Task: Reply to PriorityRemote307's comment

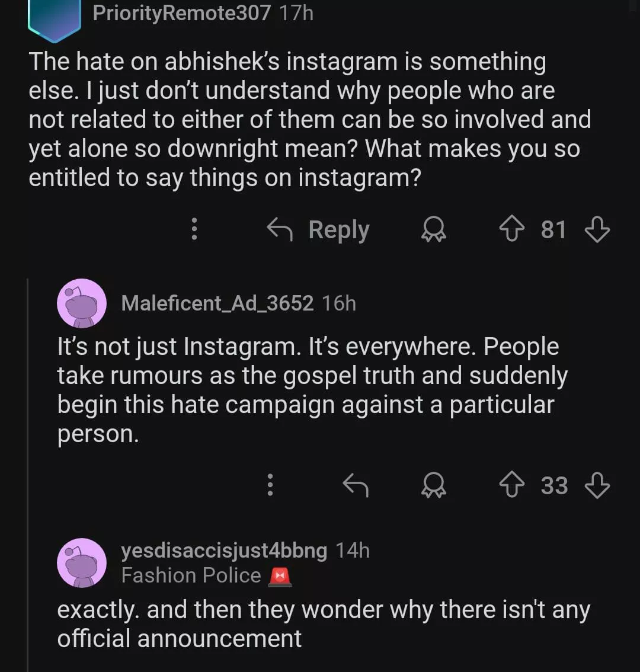Action: click(x=318, y=230)
